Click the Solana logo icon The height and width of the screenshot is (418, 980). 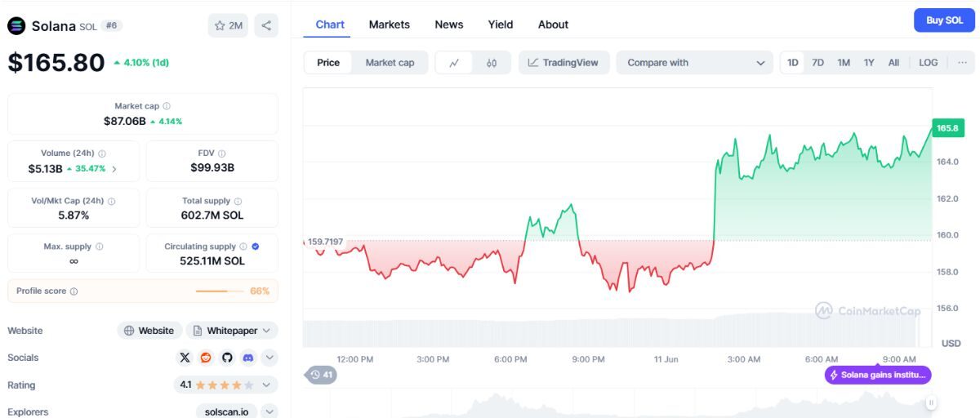(x=16, y=25)
